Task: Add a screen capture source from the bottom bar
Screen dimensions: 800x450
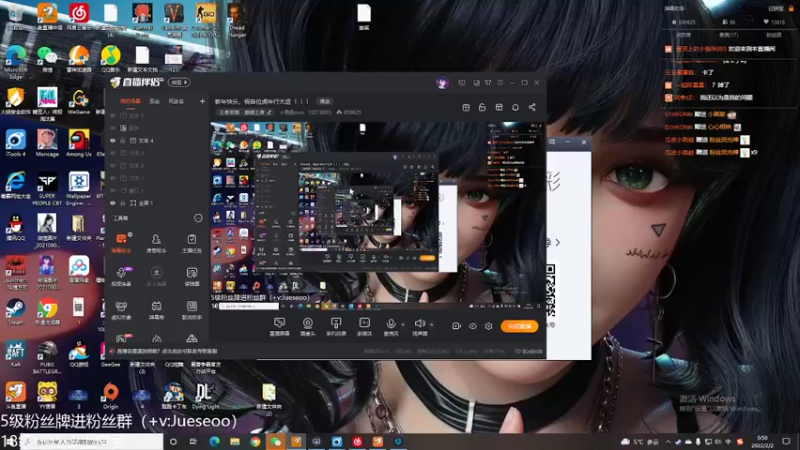Action: 279,327
